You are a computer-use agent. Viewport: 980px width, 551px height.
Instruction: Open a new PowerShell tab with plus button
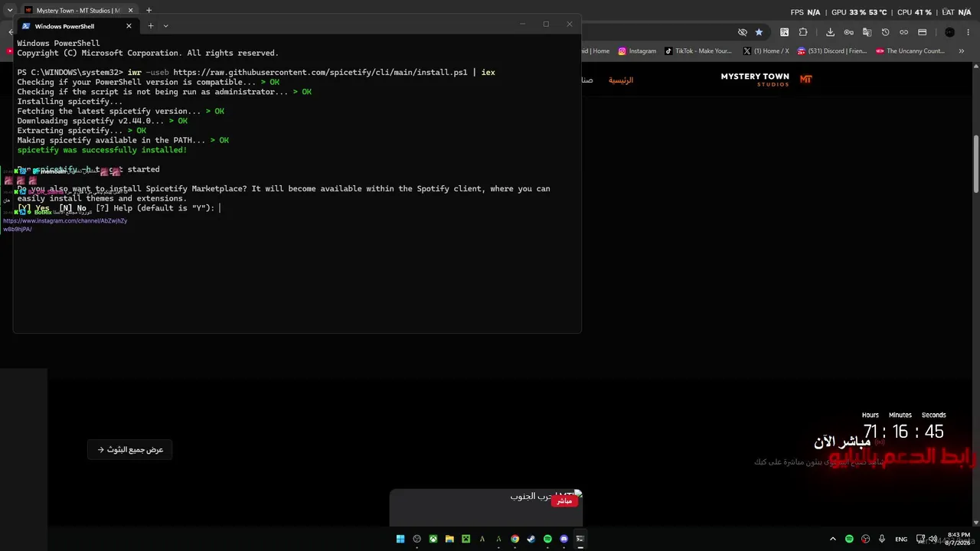[150, 26]
